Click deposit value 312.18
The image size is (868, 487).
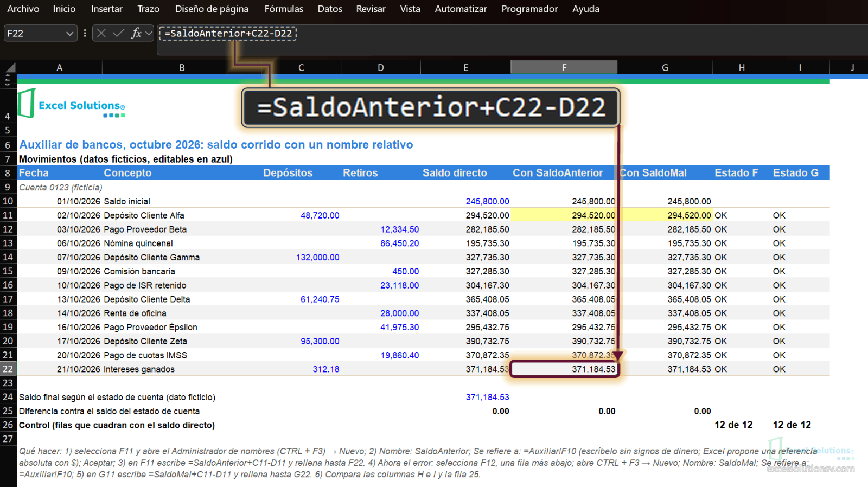coord(326,369)
